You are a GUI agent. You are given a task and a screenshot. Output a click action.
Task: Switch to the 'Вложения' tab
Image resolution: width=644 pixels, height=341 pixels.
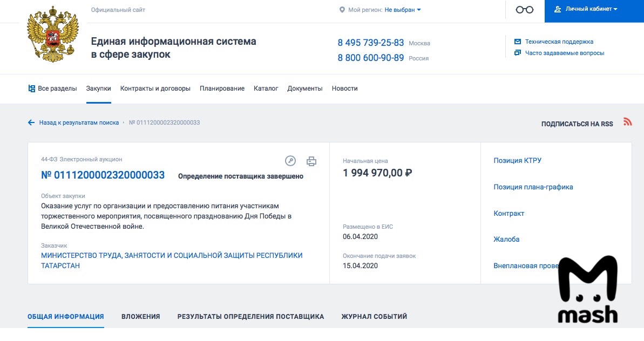click(x=140, y=317)
